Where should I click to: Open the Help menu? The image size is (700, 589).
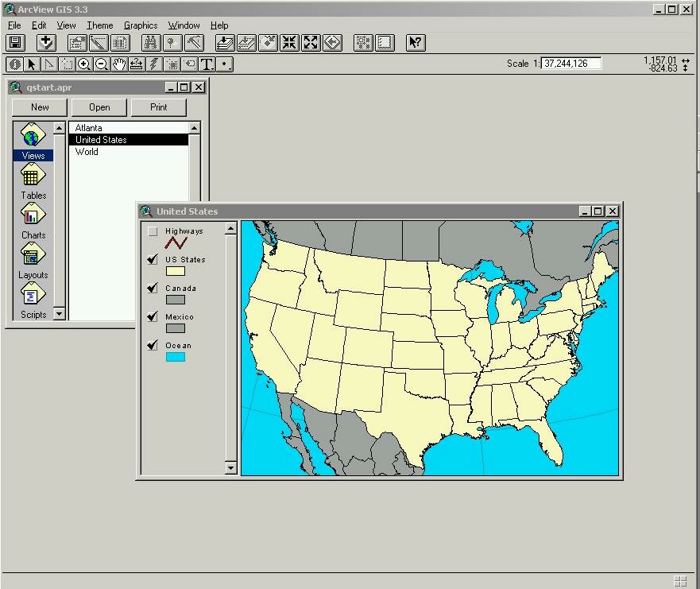(x=219, y=25)
